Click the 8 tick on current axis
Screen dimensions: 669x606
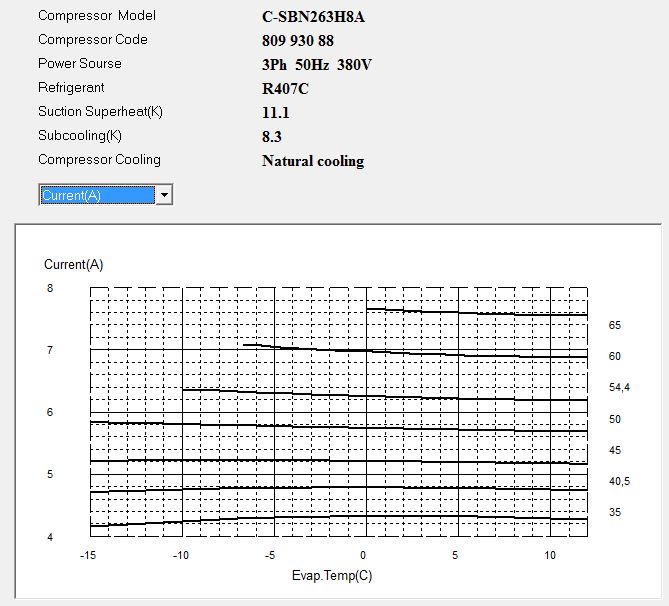click(x=49, y=288)
